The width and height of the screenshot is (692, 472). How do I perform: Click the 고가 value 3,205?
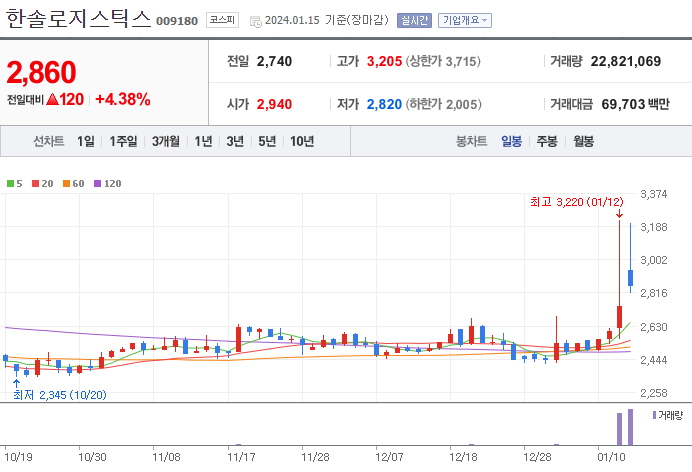tap(384, 61)
